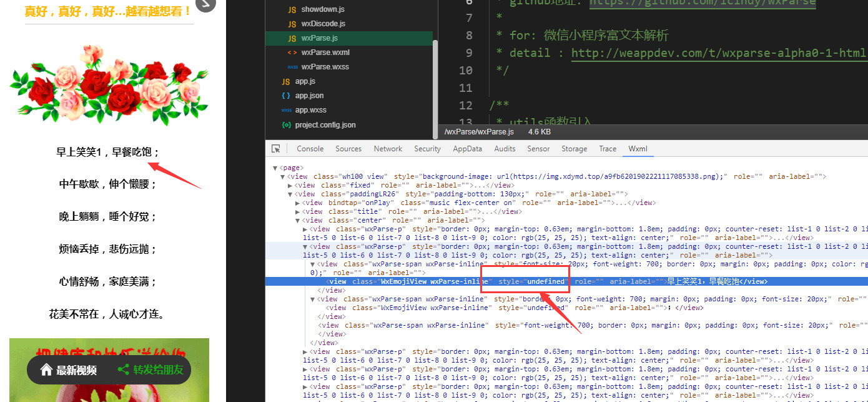Open wxDiscode.js in the file tree
This screenshot has height=402, width=868.
pyautogui.click(x=323, y=24)
